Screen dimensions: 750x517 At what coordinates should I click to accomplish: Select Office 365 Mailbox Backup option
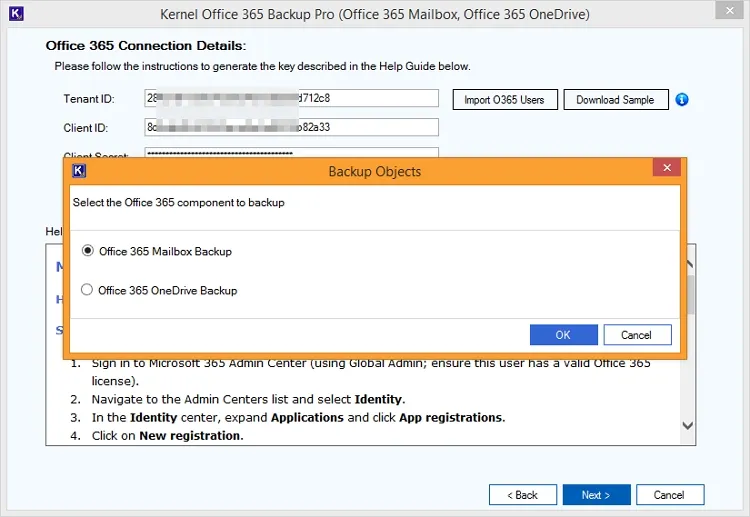156,251
